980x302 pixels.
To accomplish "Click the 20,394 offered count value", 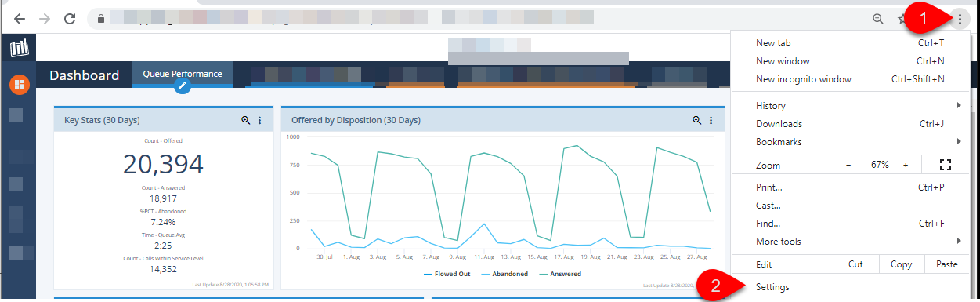I will click(x=163, y=164).
